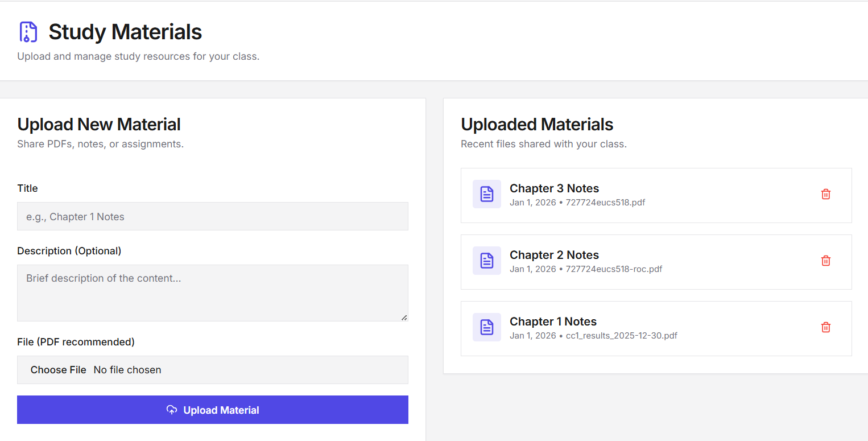Click the file icon beside Chapter 2 Notes
Screen dimensions: 868x441
pyautogui.click(x=487, y=261)
